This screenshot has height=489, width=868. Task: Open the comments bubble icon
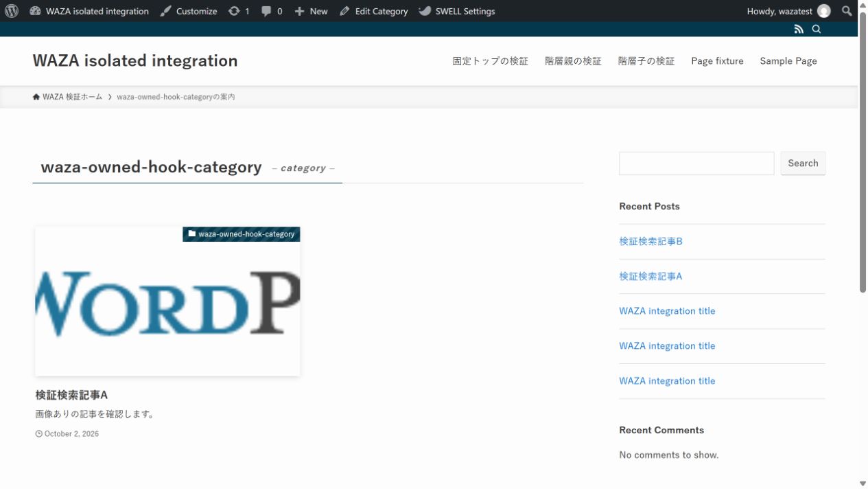266,11
